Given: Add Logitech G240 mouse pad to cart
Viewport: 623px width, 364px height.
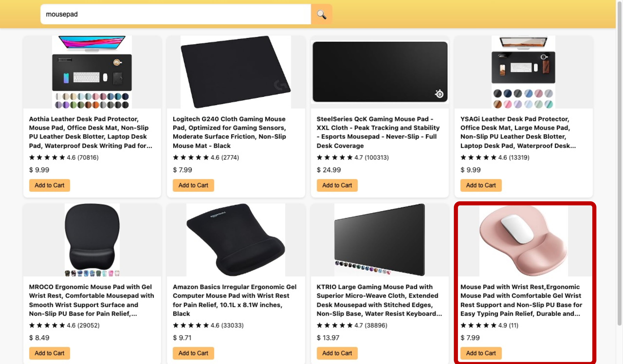Looking at the screenshot, I should (x=193, y=185).
